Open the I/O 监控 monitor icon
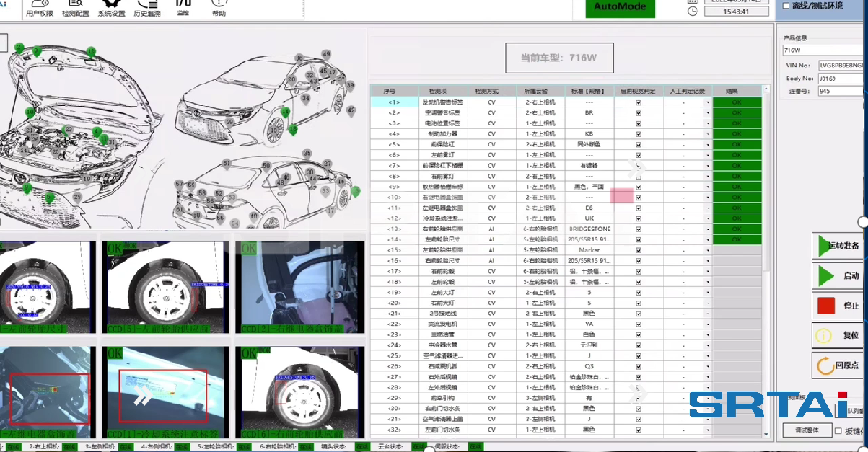This screenshot has height=452, width=868. (x=183, y=7)
